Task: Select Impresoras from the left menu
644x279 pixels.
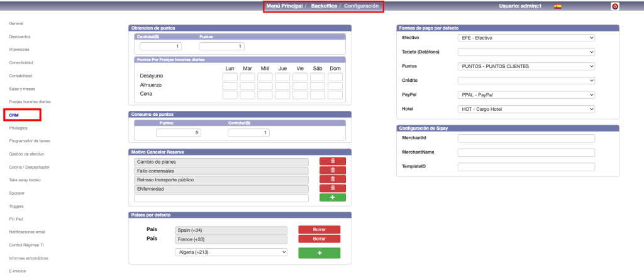Action: tap(19, 49)
